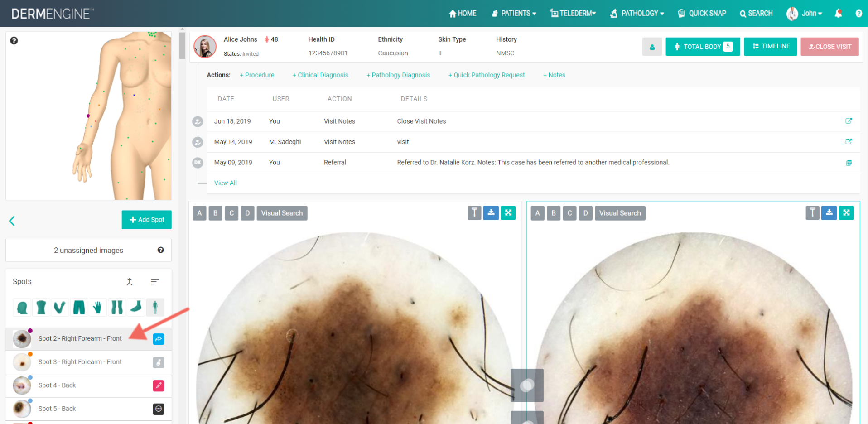This screenshot has height=424, width=868.
Task: Filter spots by hand region icon
Action: click(97, 308)
